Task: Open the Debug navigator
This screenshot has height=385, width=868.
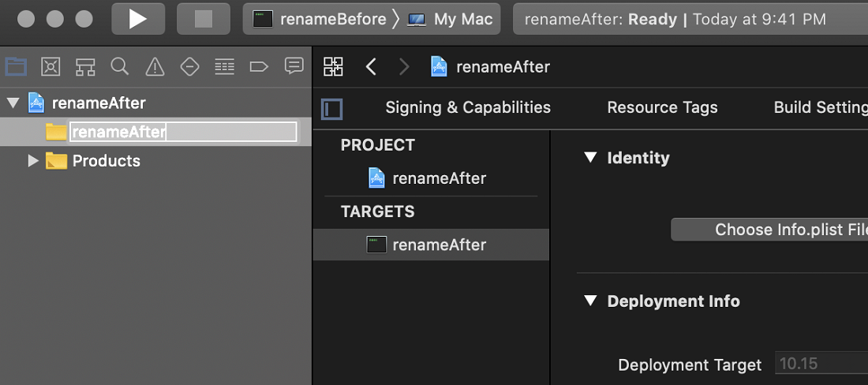Action: tap(224, 67)
